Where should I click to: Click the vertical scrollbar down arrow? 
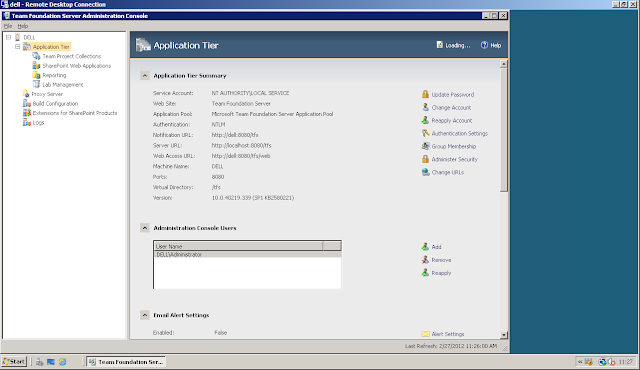(504, 335)
